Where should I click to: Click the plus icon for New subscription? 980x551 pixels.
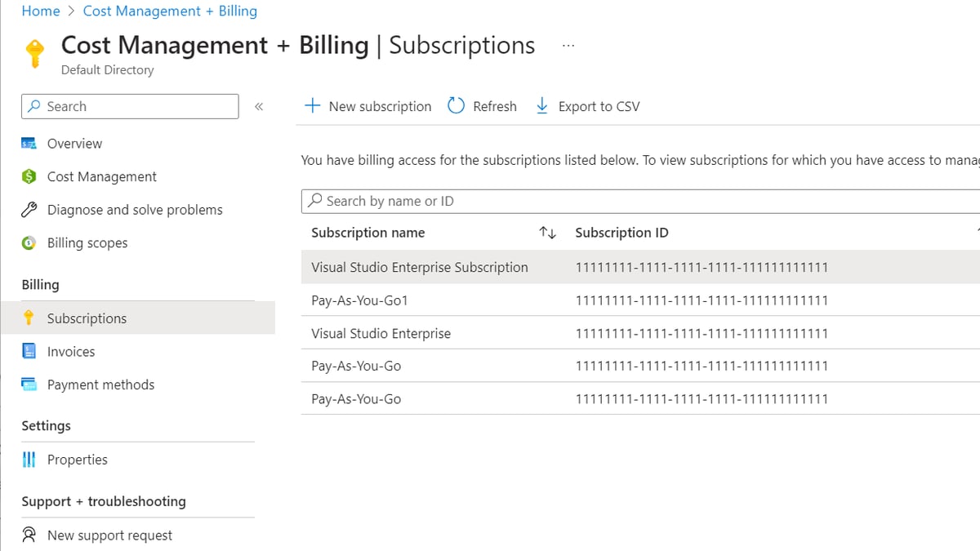click(x=312, y=106)
